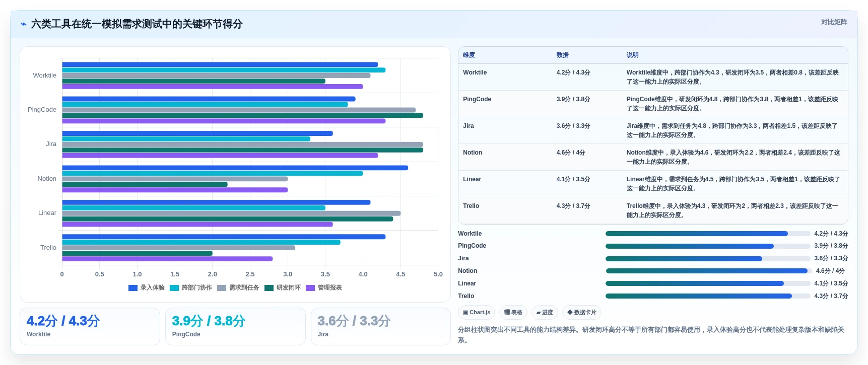Toggle the 研发闭环 legend entry
This screenshot has width=868, height=365.
pos(283,288)
